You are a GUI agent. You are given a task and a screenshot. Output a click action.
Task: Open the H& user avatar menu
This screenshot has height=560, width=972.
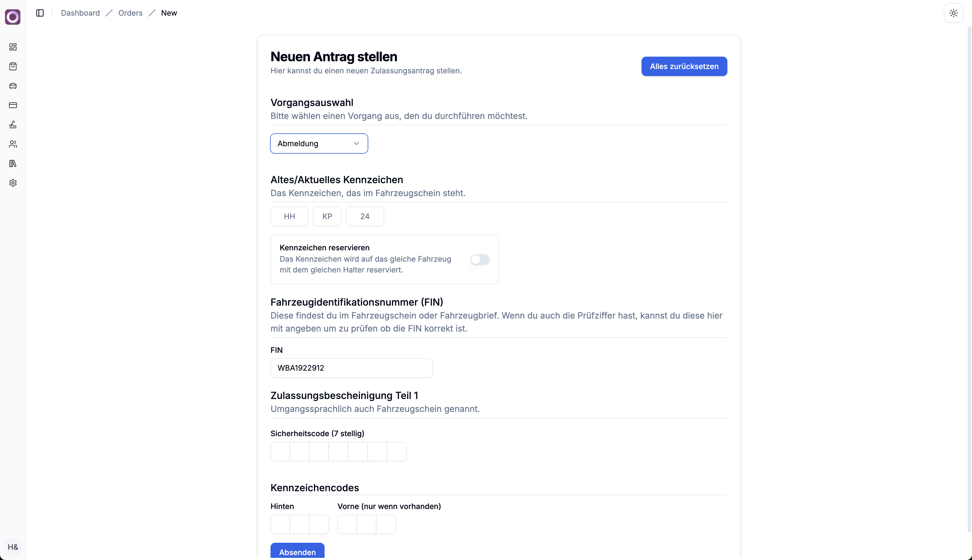click(13, 547)
